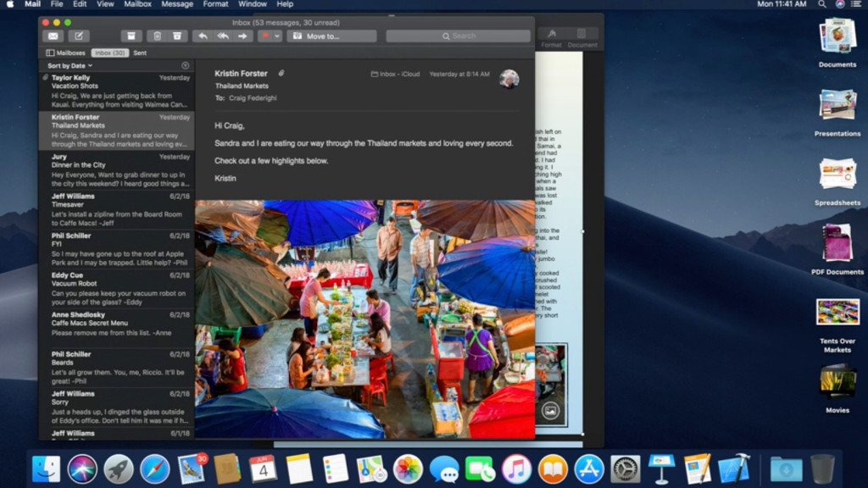The image size is (868, 488).
Task: Forward the Thailand Markets email
Action: click(x=242, y=36)
